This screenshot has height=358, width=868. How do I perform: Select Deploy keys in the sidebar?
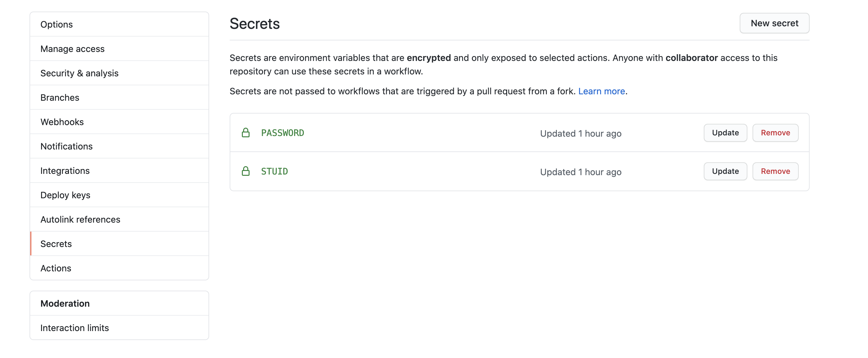(65, 195)
